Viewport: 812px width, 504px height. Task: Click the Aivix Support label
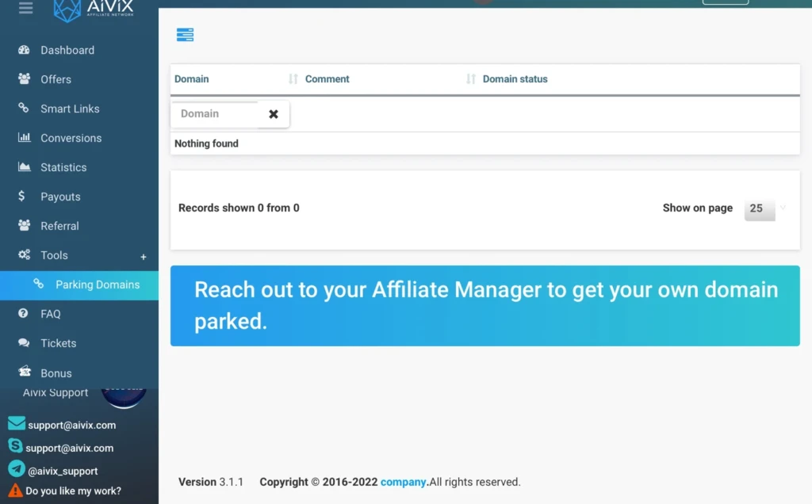click(56, 393)
